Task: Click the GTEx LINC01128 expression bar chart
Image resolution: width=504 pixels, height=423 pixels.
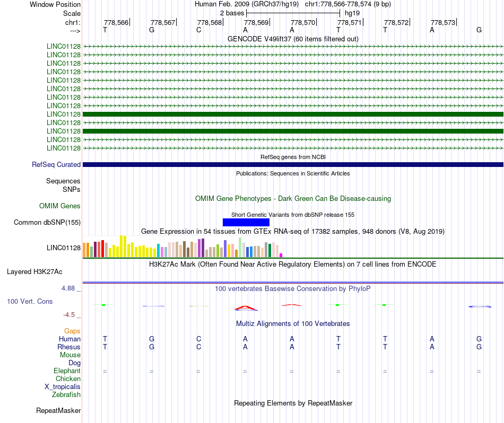Action: [x=183, y=246]
